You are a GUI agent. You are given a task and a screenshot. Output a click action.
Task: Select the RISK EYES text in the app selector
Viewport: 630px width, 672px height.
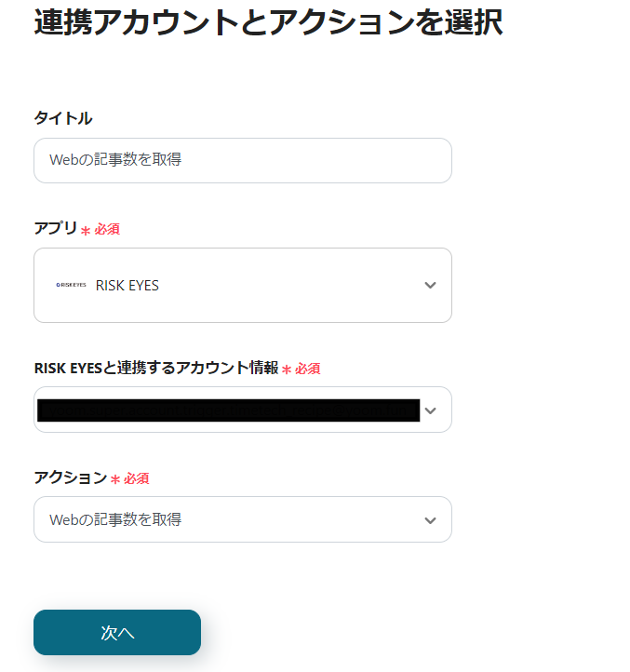[127, 286]
